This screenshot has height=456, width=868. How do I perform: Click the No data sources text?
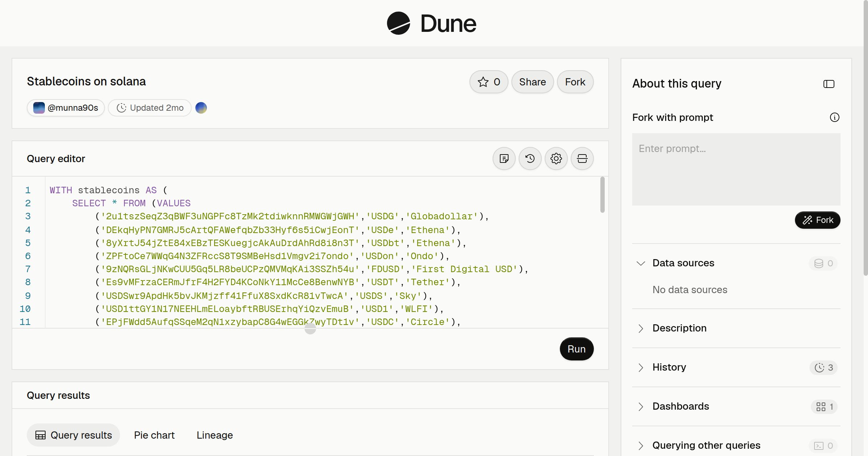(x=690, y=290)
